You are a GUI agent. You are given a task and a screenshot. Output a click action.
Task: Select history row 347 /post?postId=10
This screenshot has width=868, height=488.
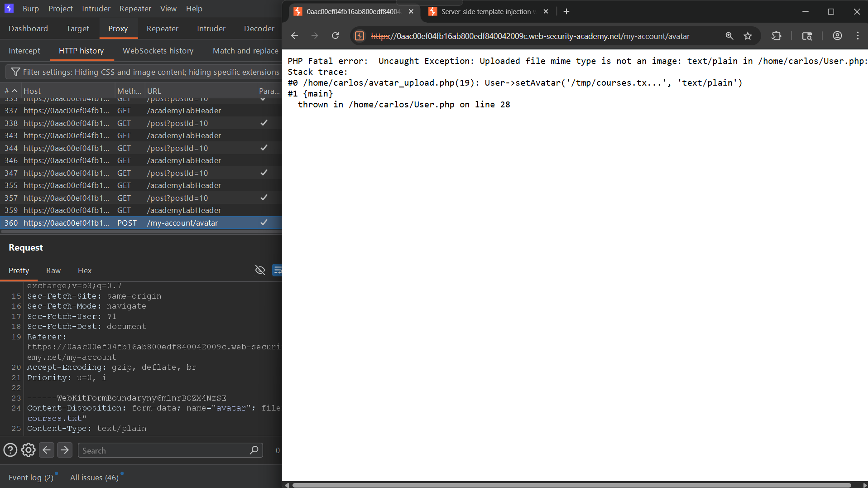tap(141, 173)
